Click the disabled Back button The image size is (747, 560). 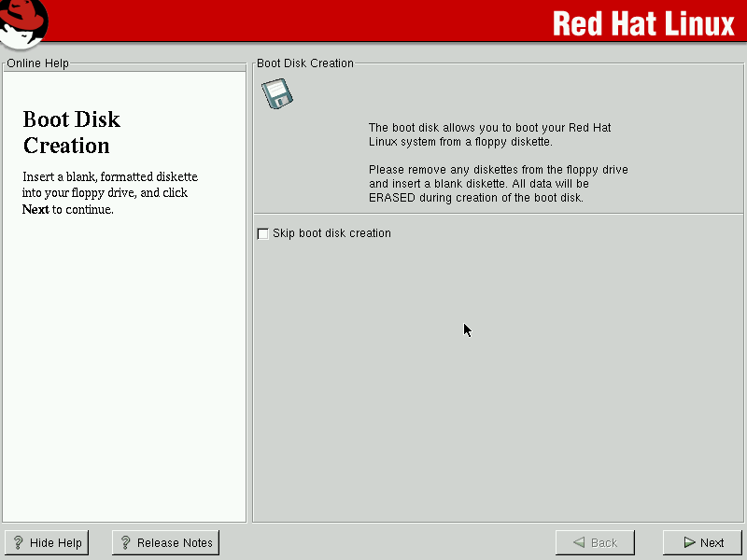(595, 542)
